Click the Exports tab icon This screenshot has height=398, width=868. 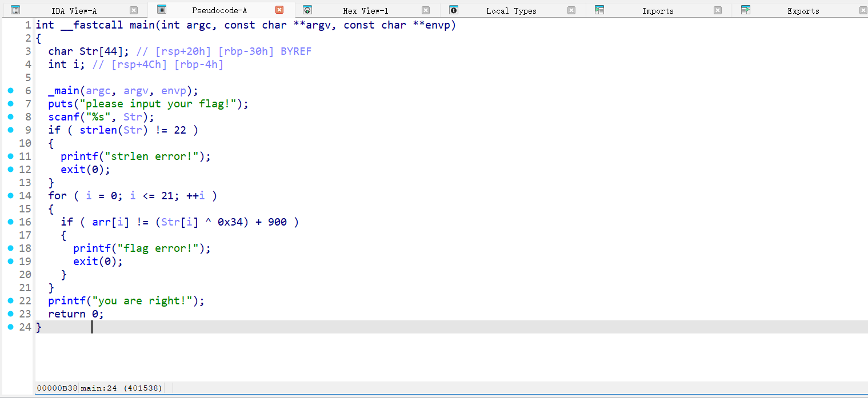746,10
